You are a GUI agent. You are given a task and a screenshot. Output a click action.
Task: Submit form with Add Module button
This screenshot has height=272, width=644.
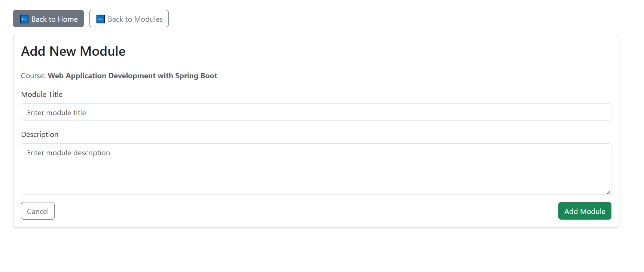point(585,211)
